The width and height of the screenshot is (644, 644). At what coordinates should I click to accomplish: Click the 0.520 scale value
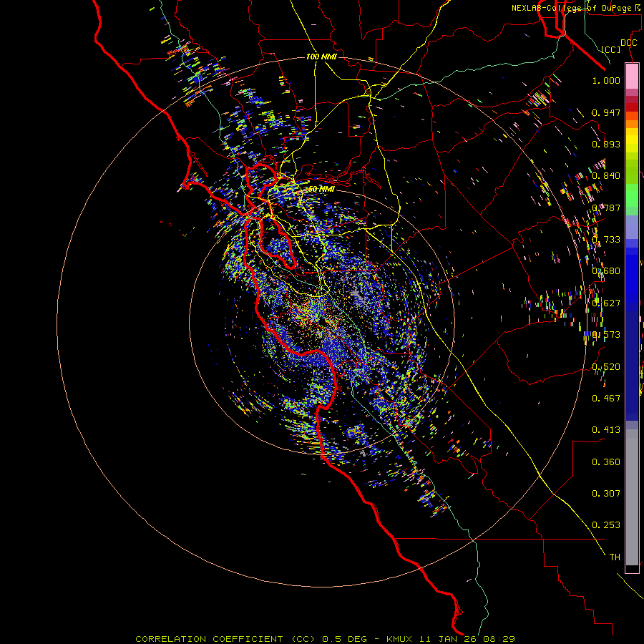click(606, 367)
